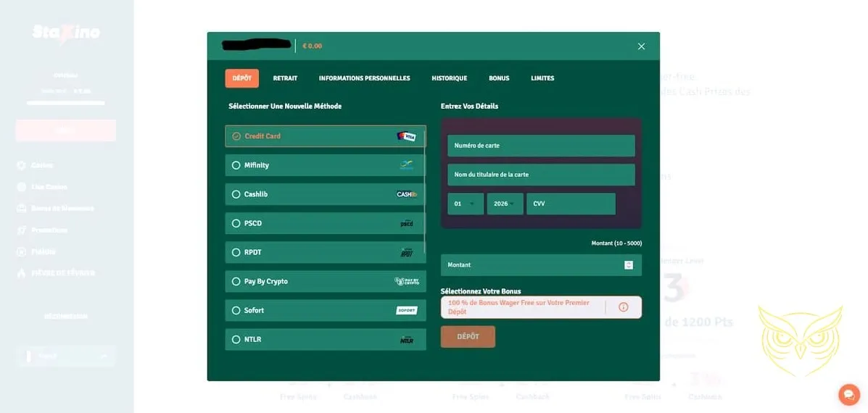Click the Sofort logo icon
This screenshot has height=413, width=868.
tap(407, 310)
